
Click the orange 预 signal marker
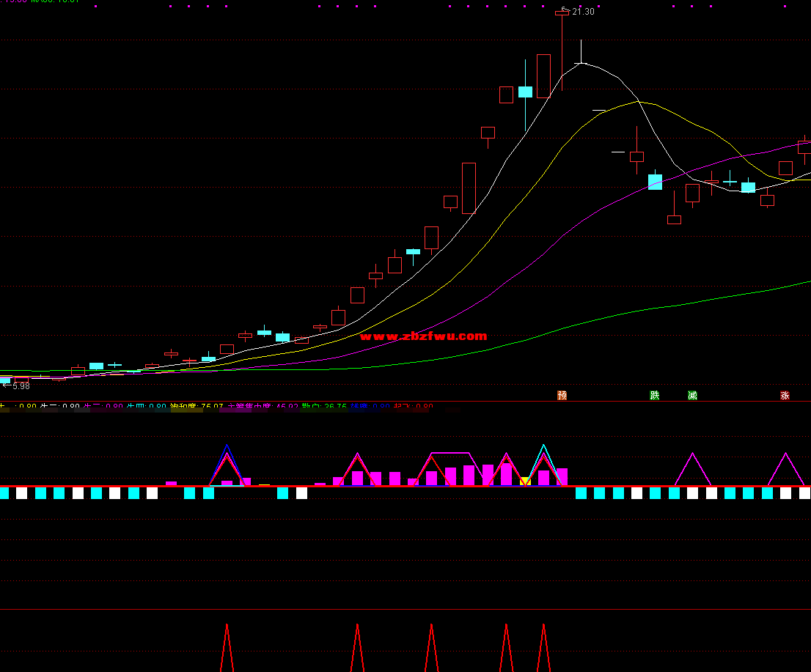pyautogui.click(x=562, y=395)
